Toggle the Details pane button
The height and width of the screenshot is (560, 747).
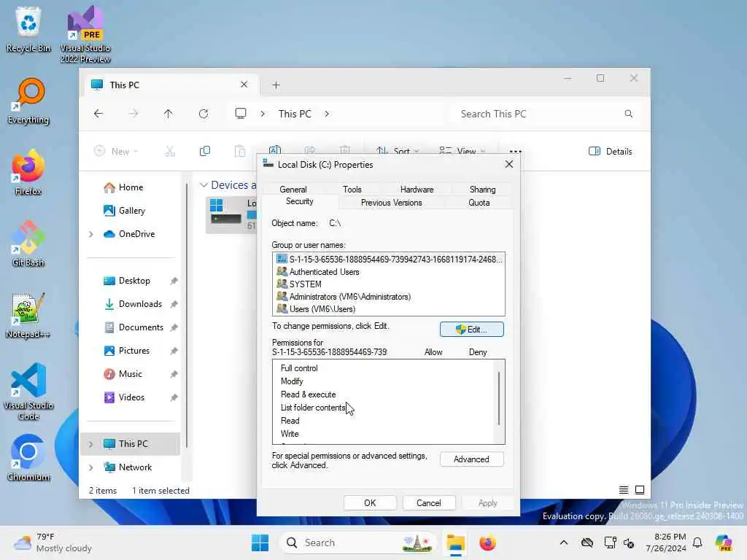(611, 152)
